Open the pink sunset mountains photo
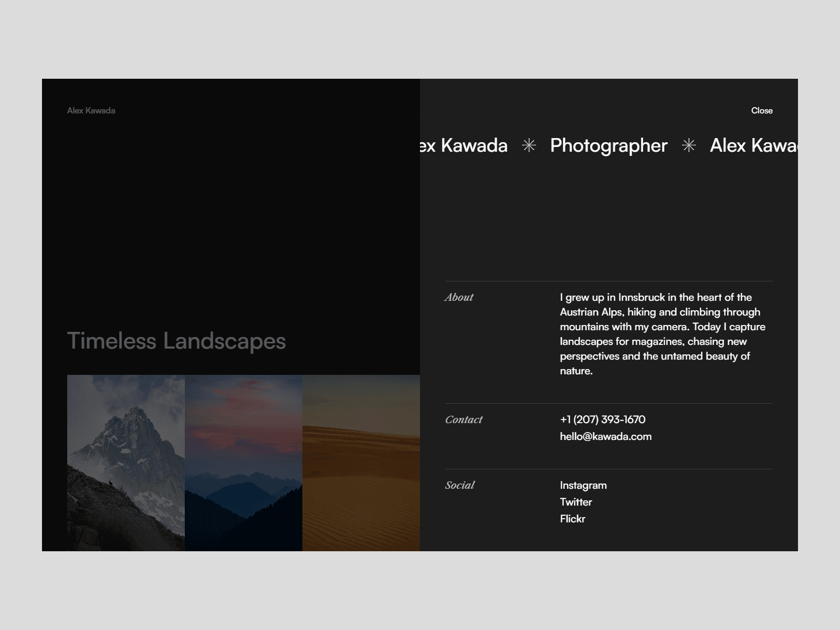This screenshot has height=630, width=840. [244, 463]
